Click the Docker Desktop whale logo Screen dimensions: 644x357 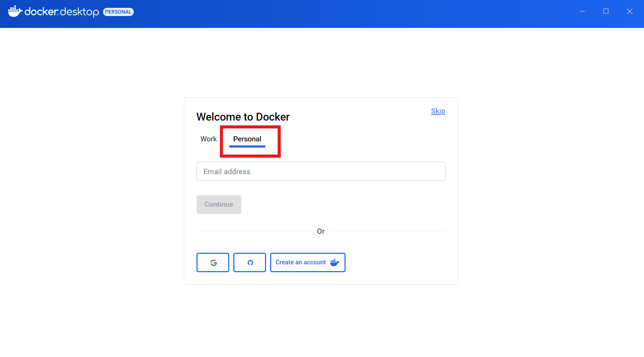tap(15, 12)
